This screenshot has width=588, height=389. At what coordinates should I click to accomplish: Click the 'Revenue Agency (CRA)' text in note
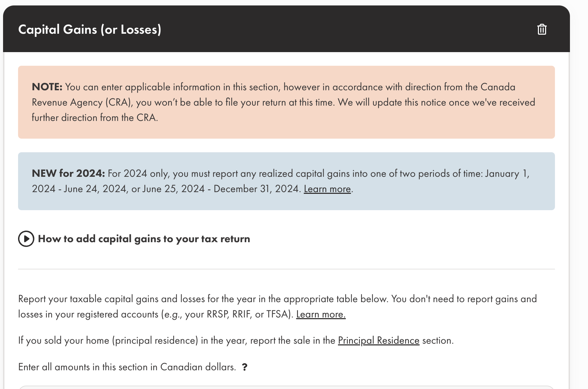82,103
